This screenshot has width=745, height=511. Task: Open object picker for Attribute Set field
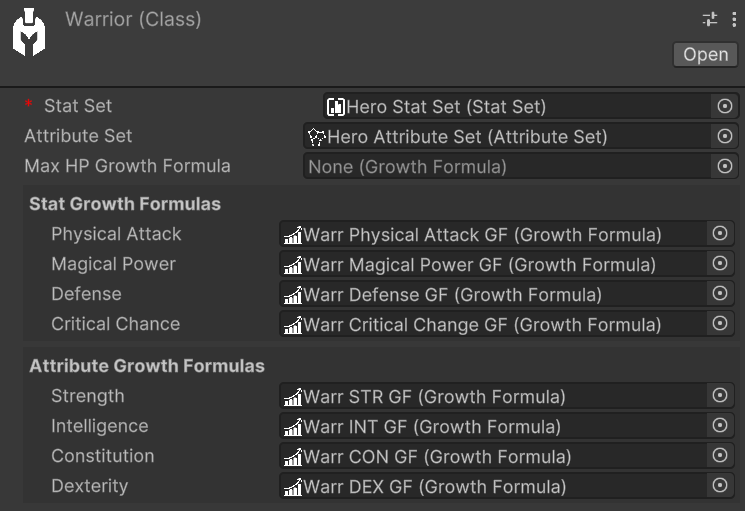pos(726,136)
